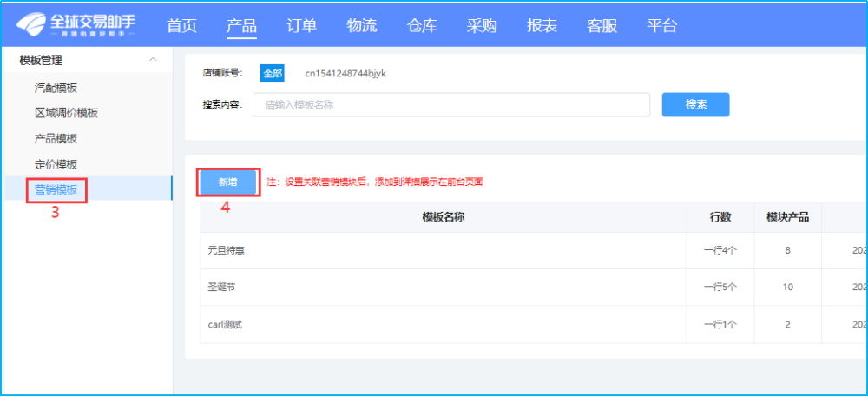Select 产品模板 in sidebar
The width and height of the screenshot is (868, 397).
[x=56, y=138]
